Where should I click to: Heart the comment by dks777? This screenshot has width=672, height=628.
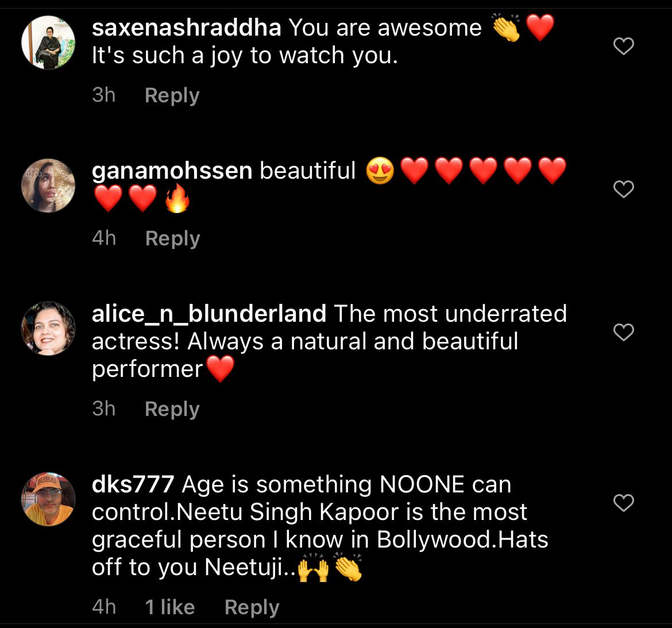(x=624, y=503)
